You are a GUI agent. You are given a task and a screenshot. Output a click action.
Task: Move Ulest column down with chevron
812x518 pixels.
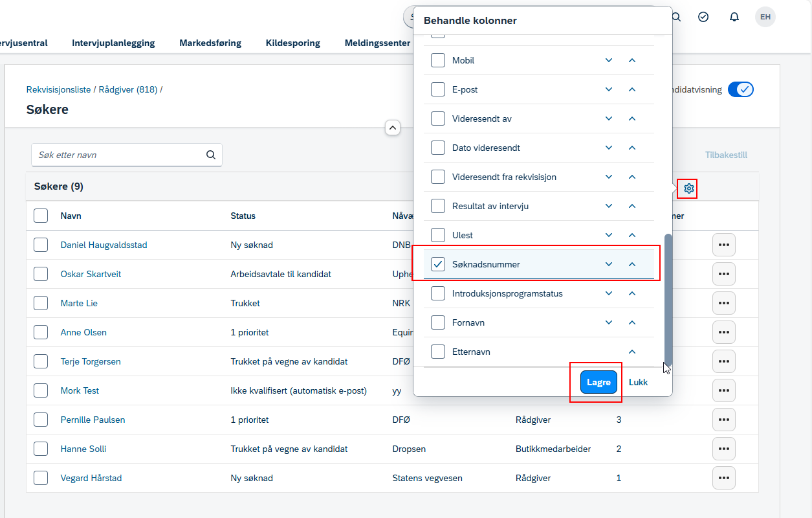tap(609, 235)
